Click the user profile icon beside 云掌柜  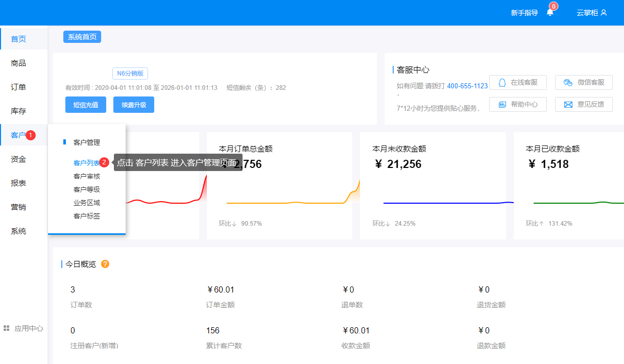coord(604,12)
